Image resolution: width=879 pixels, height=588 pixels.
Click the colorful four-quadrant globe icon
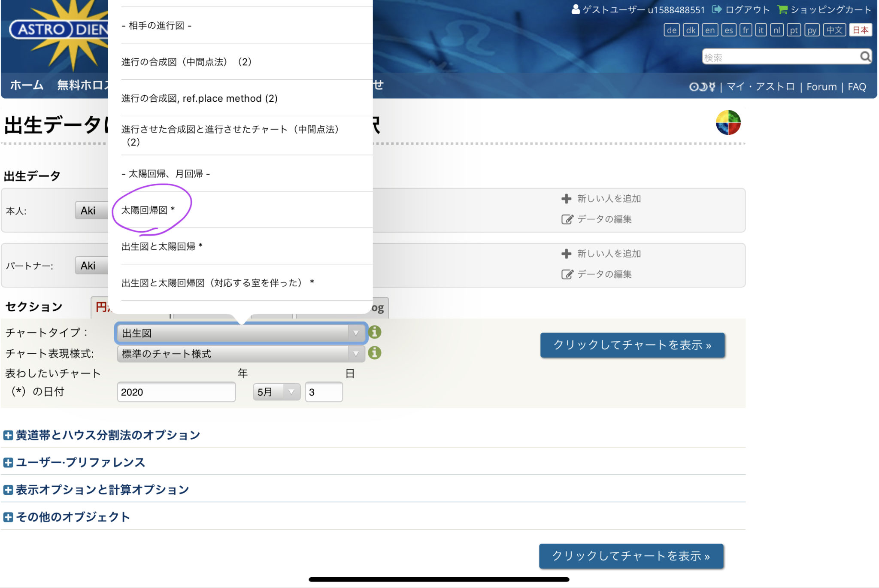728,123
